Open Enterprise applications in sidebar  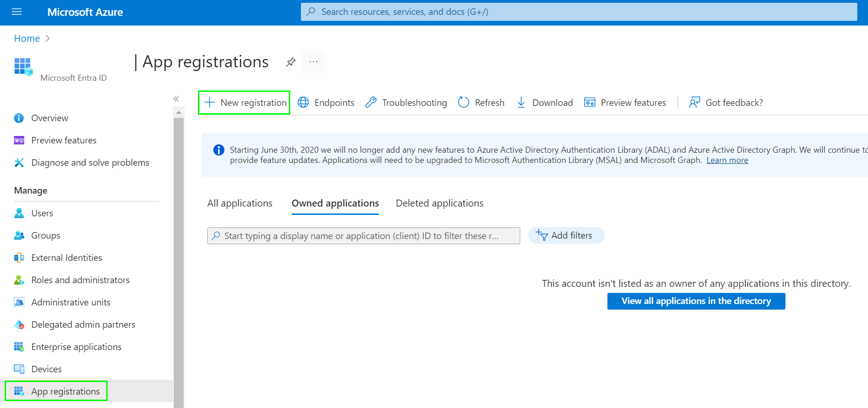tap(77, 347)
